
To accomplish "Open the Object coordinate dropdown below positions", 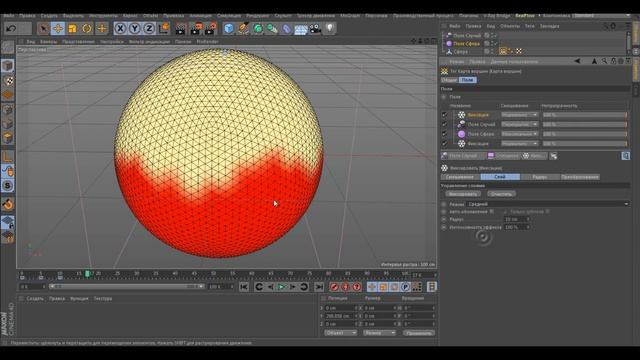I will point(340,333).
